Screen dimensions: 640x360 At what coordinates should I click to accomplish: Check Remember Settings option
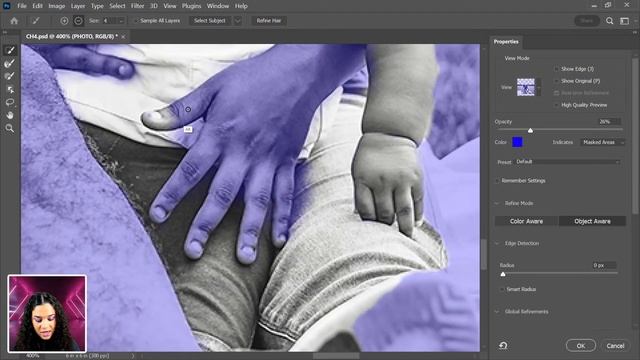coord(497,180)
